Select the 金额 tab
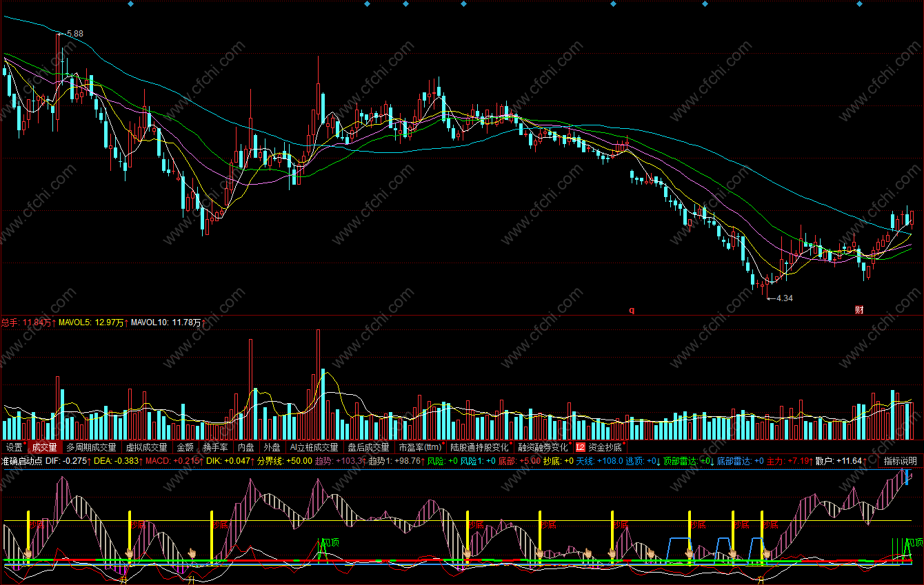The image size is (924, 585). [185, 447]
